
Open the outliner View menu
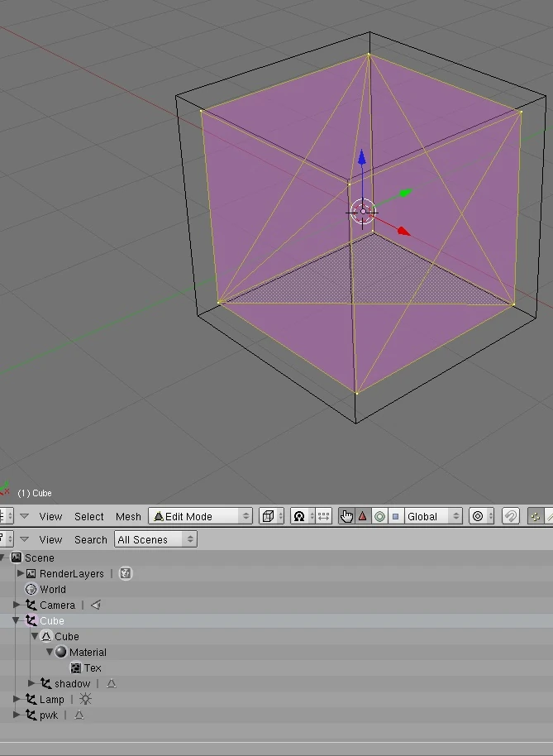(x=50, y=539)
